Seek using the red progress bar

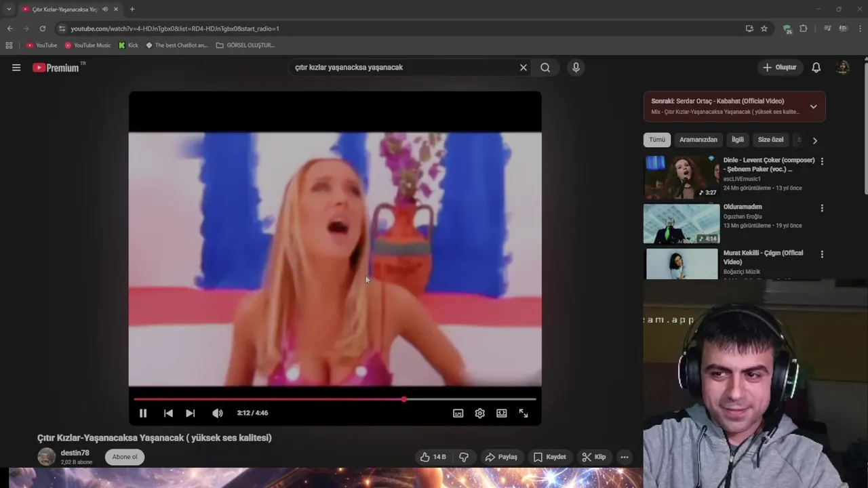335,399
